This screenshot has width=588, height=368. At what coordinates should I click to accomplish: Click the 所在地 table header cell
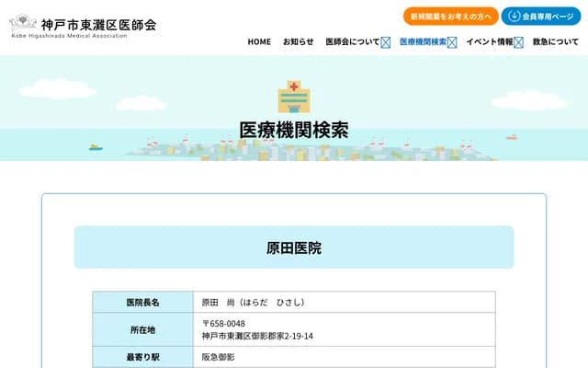tap(142, 330)
